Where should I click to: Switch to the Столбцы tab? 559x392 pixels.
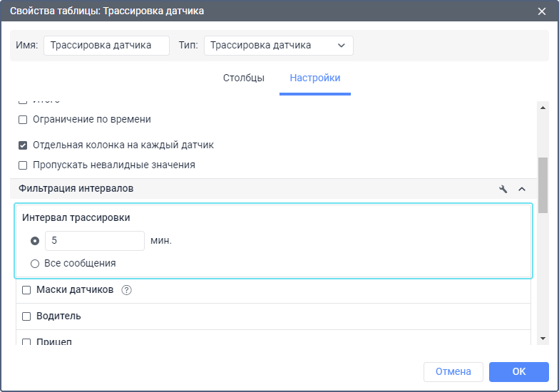243,78
